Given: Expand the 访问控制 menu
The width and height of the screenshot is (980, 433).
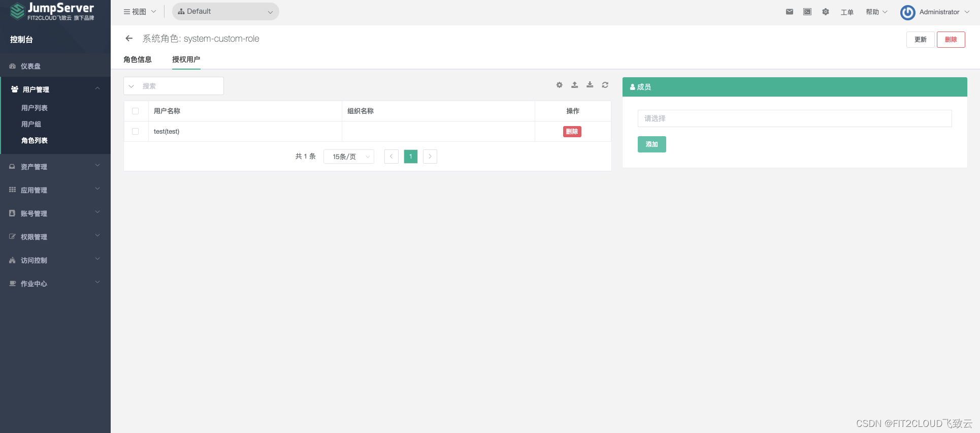Looking at the screenshot, I should (x=55, y=260).
